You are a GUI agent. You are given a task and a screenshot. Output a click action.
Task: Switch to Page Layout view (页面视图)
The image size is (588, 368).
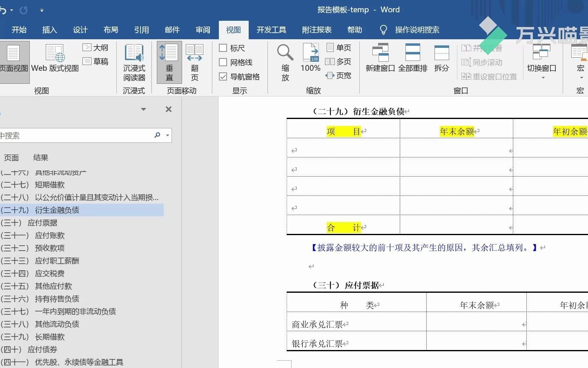14,62
